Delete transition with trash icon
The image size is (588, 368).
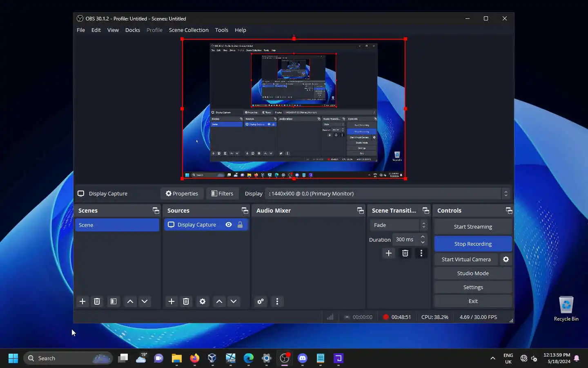click(405, 253)
